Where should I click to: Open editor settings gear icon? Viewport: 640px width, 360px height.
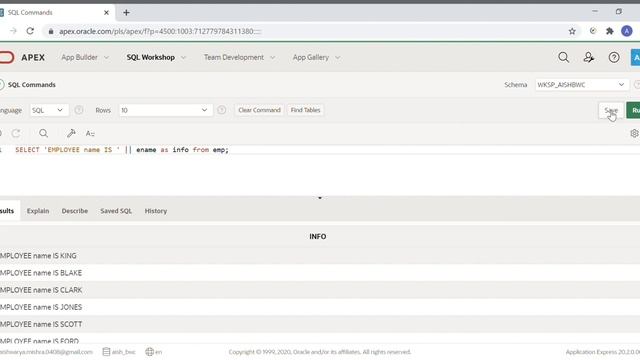pos(634,133)
